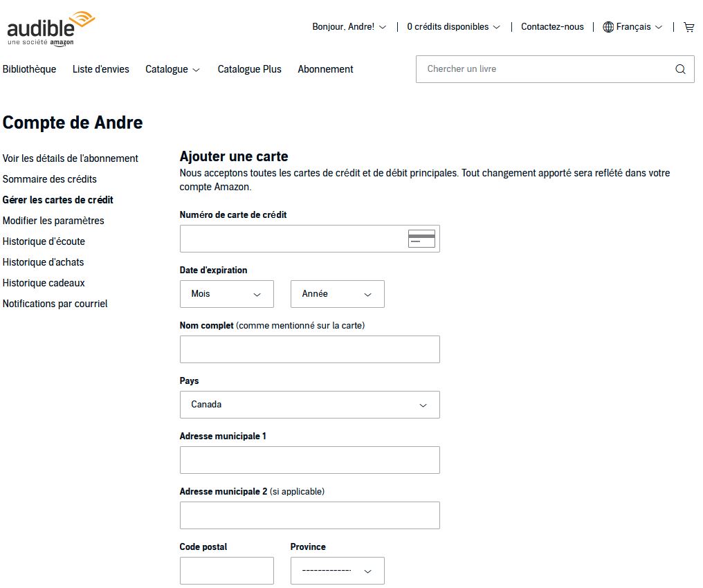Open the Pays dropdown showing Canada
Screen dimensions: 703x588
coord(309,404)
